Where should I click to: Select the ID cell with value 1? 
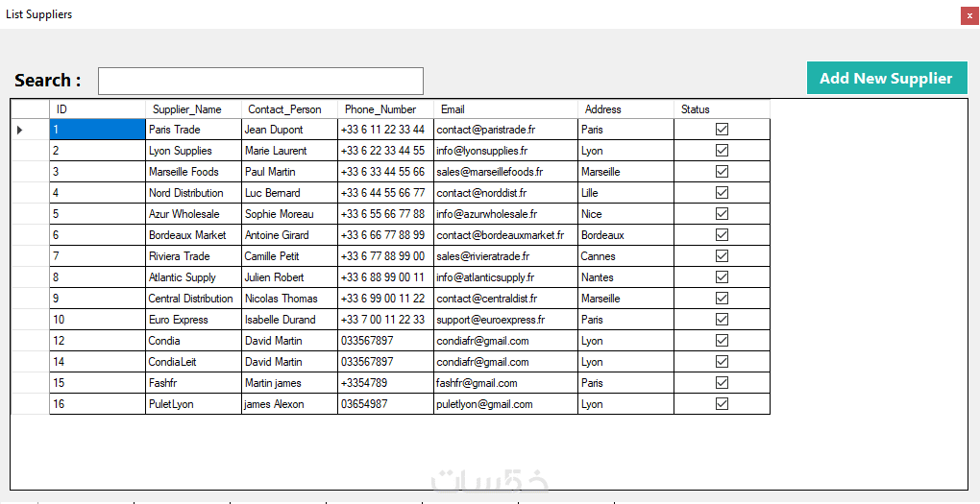tap(97, 130)
